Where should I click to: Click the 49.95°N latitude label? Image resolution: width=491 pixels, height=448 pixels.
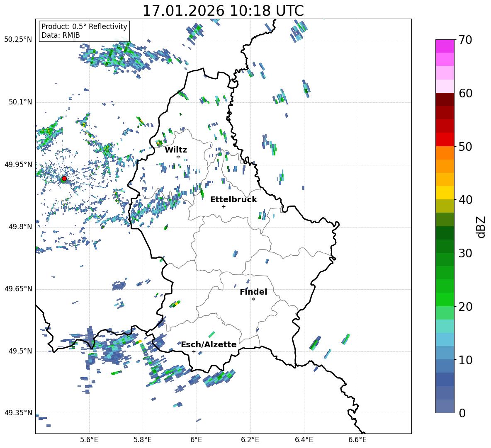click(x=18, y=164)
